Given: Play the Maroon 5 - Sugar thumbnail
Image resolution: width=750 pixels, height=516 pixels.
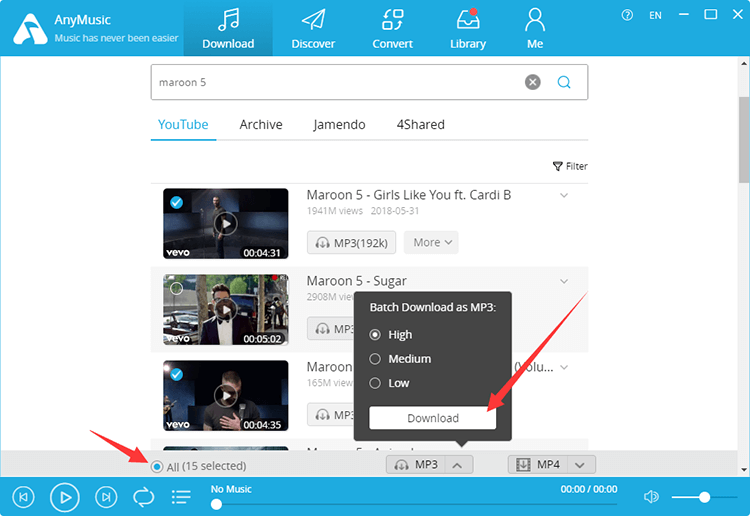Looking at the screenshot, I should point(226,309).
